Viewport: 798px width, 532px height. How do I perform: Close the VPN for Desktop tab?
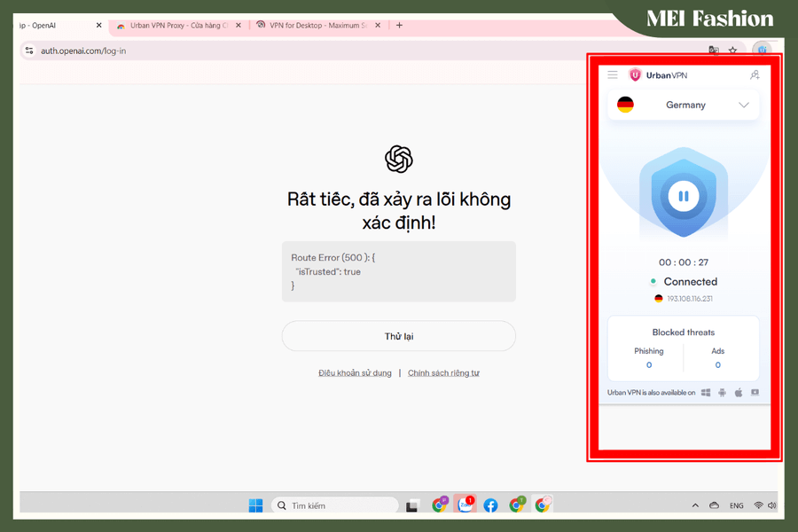378,26
